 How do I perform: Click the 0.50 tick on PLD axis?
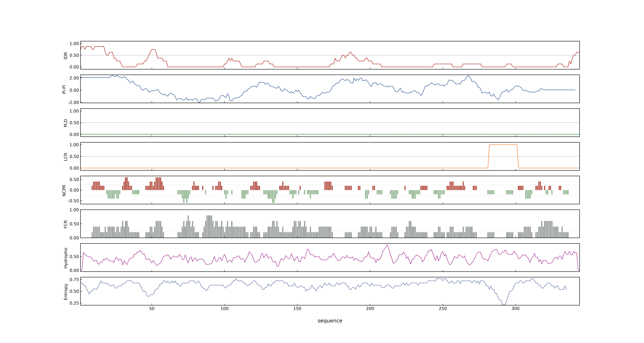click(x=74, y=123)
